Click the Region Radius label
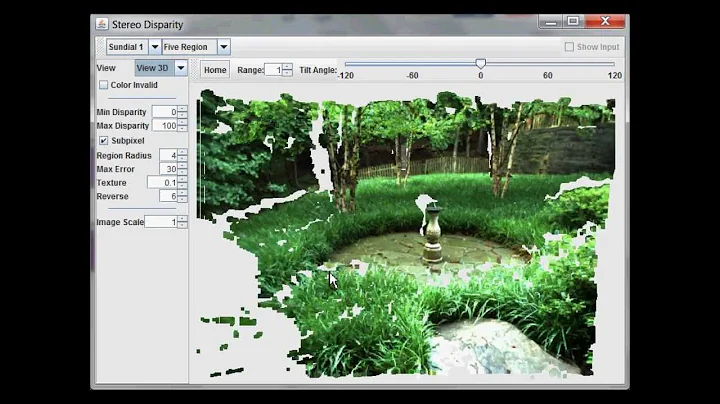This screenshot has height=404, width=720. (124, 156)
